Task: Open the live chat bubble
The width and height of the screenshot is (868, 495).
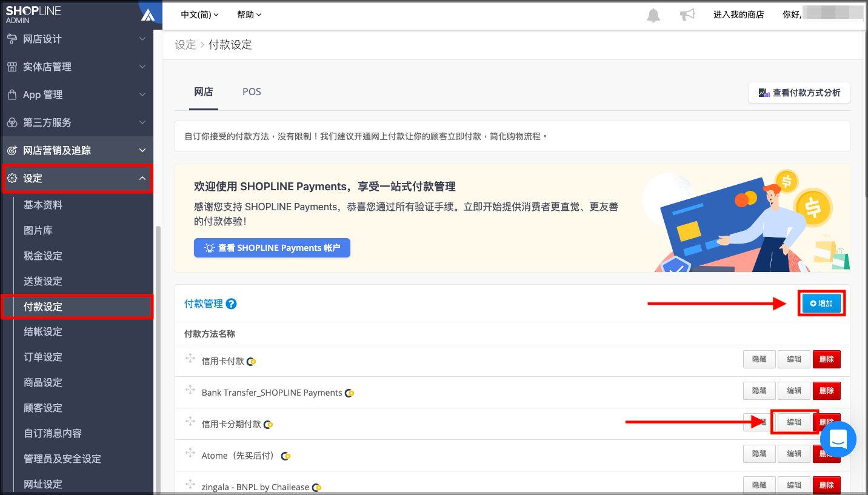Action: coord(838,439)
